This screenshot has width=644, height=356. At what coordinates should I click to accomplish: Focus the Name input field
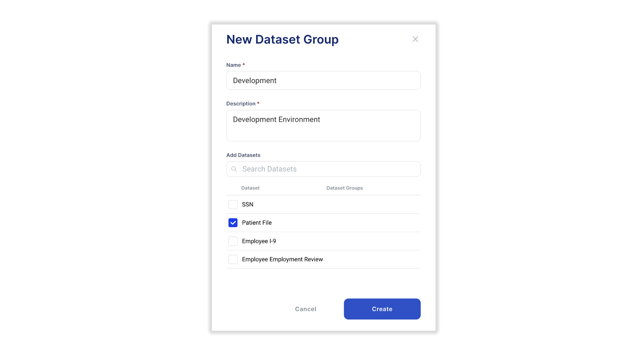pos(323,80)
